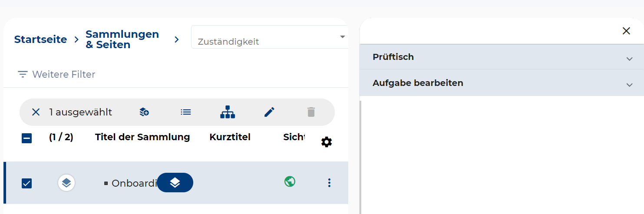
Task: Open the hierarchy tree icon
Action: click(228, 112)
